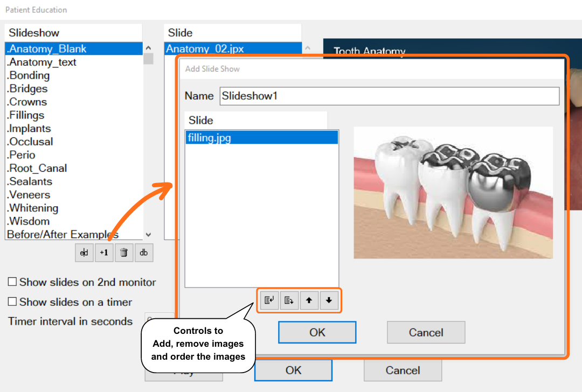Cancel the Add Slide Show dialog

pyautogui.click(x=426, y=332)
